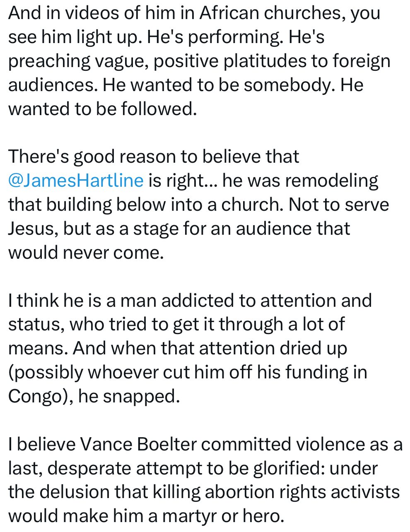Click the line "wanted to be followed."
The width and height of the screenshot is (410, 532).
tap(102, 109)
